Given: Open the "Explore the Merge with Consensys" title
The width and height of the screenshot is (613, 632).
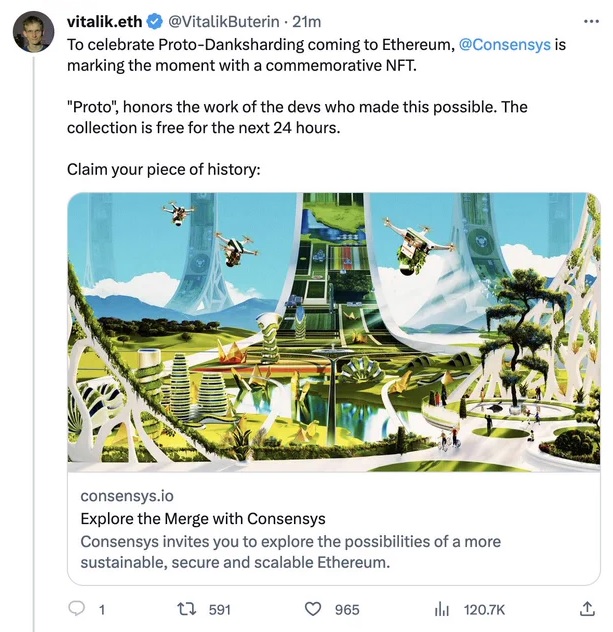Looking at the screenshot, I should (203, 519).
